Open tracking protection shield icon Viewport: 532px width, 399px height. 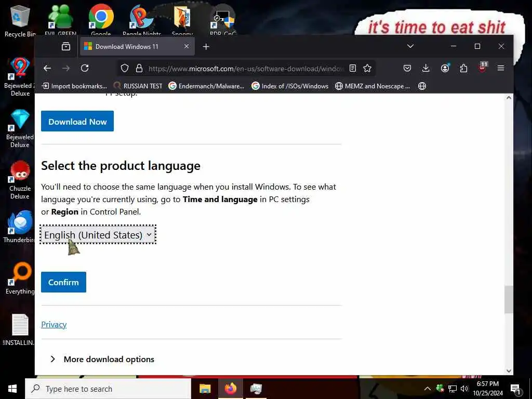(x=125, y=68)
